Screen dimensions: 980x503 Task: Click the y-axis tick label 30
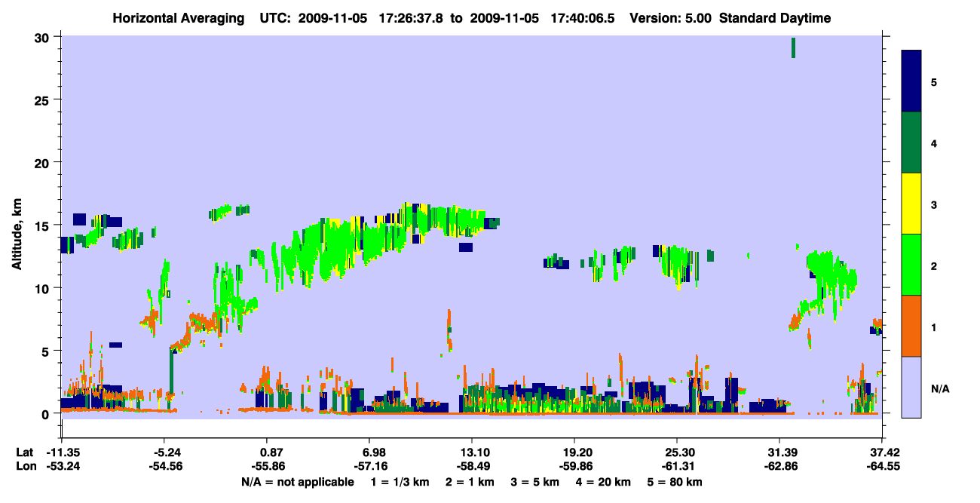coord(44,38)
